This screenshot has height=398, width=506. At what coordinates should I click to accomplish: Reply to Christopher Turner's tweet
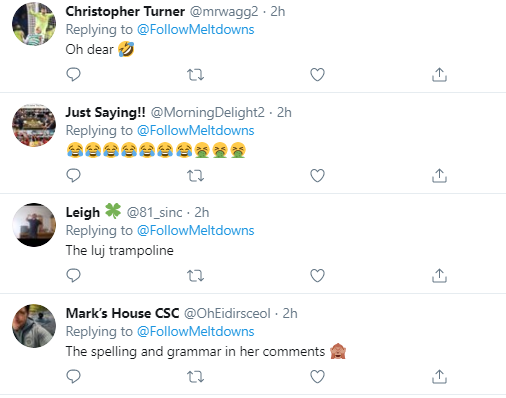(73, 74)
